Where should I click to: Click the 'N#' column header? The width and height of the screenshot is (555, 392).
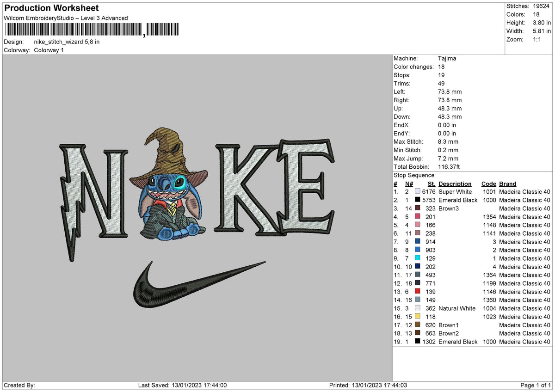pyautogui.click(x=409, y=184)
